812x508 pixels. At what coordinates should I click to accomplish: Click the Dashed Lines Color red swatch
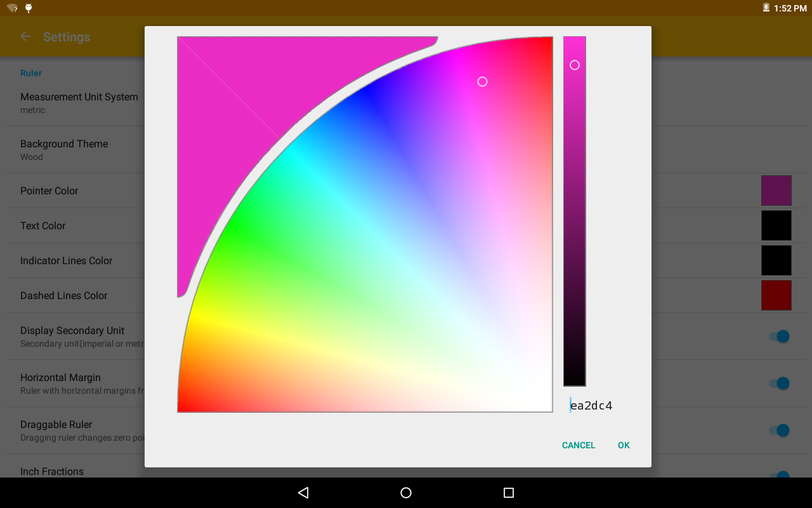[776, 295]
